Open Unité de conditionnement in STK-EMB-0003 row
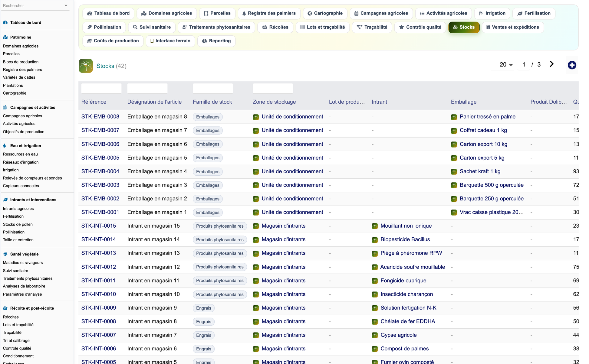The width and height of the screenshot is (589, 364). click(x=292, y=185)
